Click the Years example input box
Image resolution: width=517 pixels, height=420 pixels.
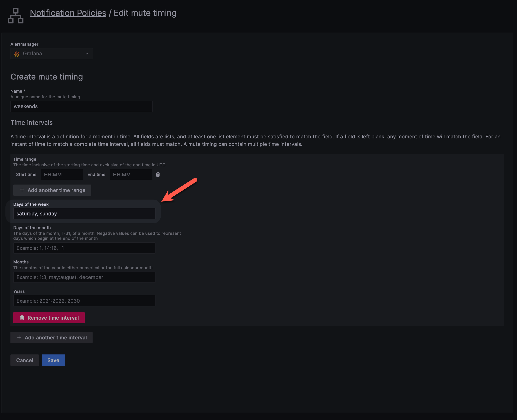pos(84,301)
